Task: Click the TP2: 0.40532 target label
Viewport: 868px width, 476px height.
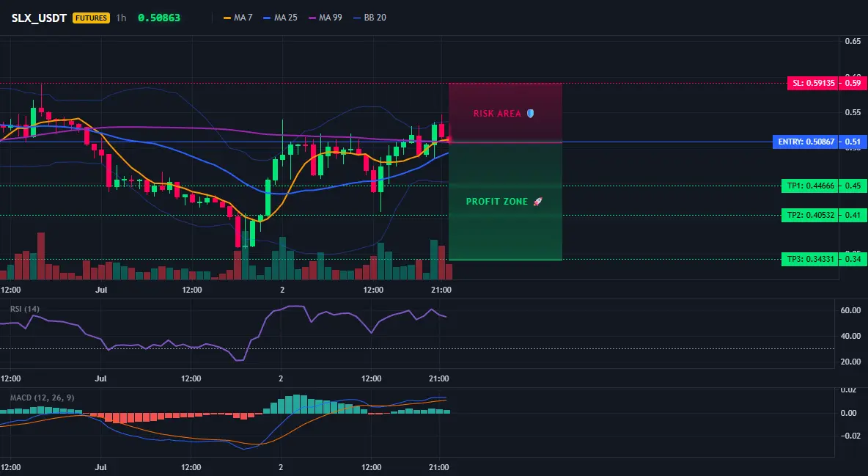Action: (x=810, y=216)
